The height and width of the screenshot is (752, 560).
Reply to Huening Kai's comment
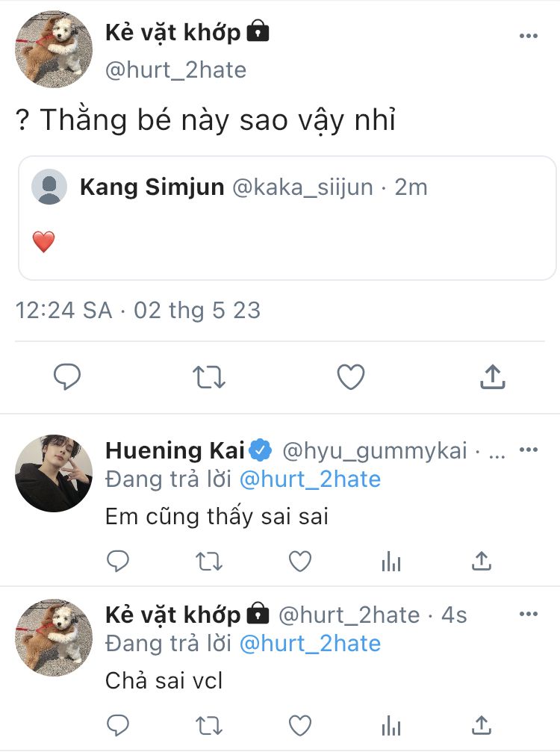(x=118, y=561)
